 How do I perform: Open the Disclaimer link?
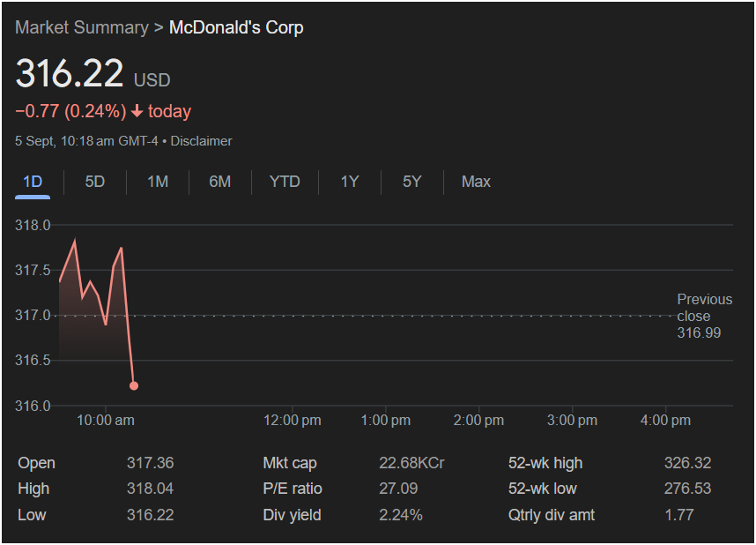[201, 141]
